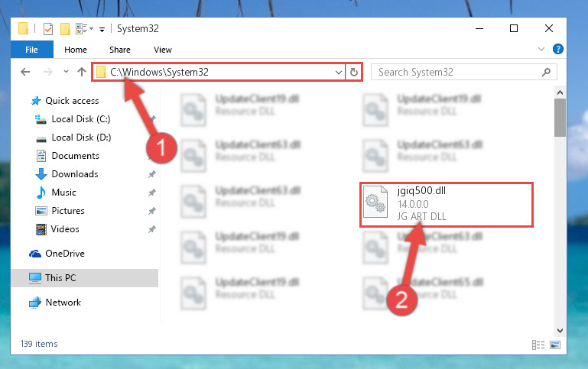
Task: Open the Customize Quick Access Toolbar dropdown
Action: click(102, 29)
